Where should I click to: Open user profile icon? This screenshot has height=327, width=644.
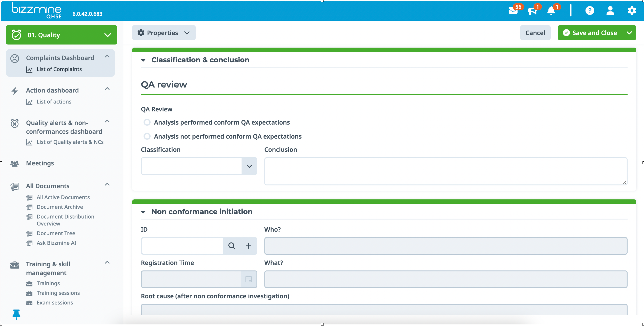tap(610, 10)
